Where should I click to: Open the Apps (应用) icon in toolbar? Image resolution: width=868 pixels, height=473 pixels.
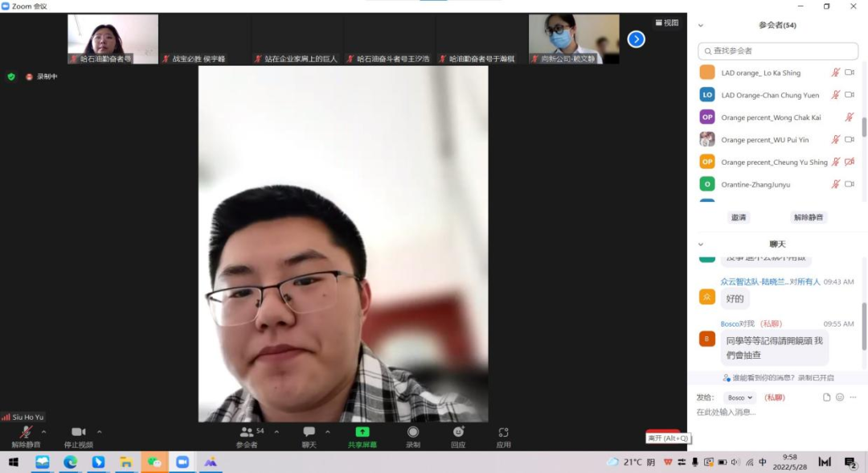[x=503, y=432]
